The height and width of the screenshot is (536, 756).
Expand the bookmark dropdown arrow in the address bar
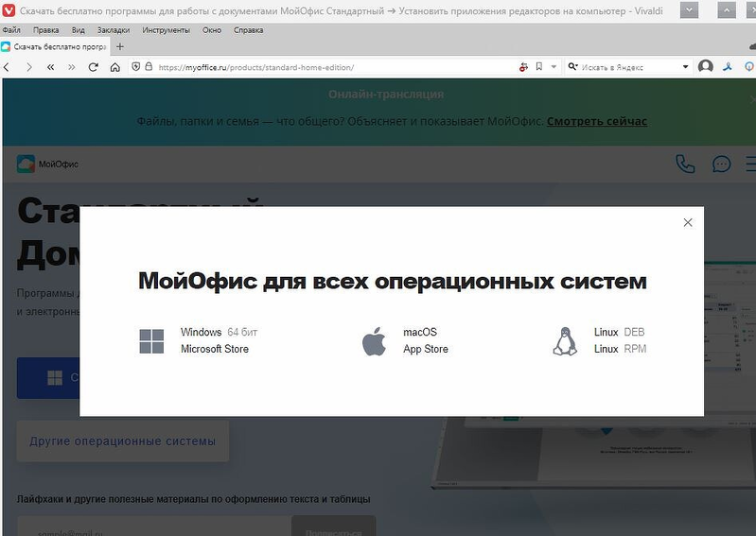[x=553, y=67]
